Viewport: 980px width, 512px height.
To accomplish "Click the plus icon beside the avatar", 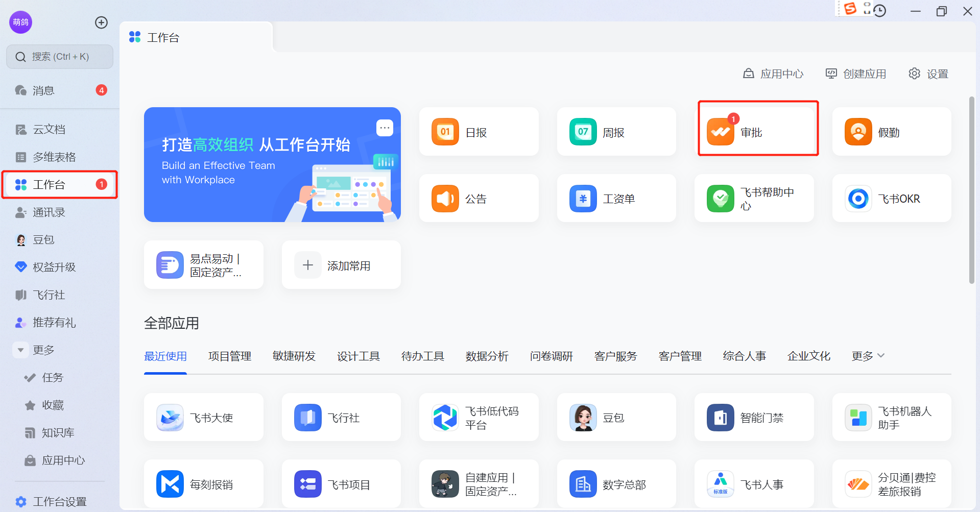I will point(101,22).
